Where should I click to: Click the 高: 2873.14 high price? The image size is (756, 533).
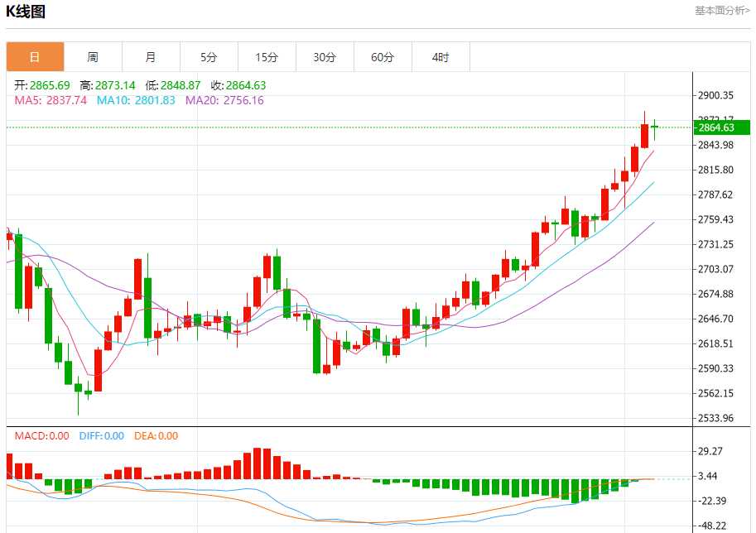[108, 85]
